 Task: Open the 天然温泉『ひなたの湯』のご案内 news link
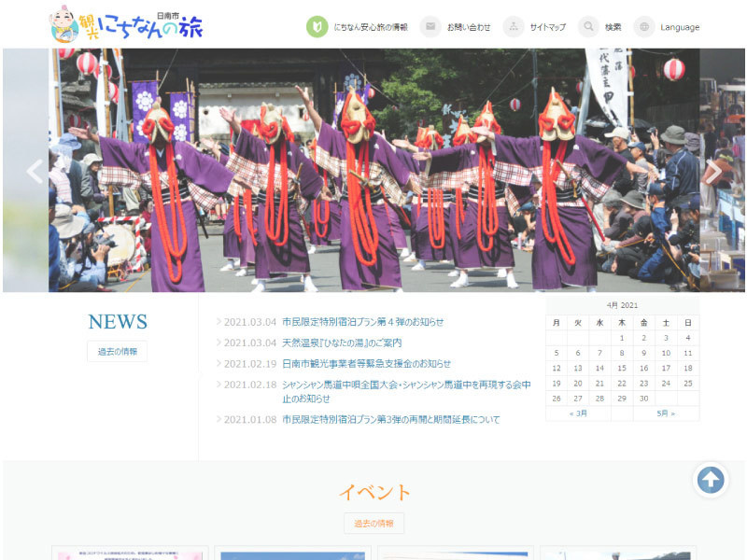click(342, 343)
